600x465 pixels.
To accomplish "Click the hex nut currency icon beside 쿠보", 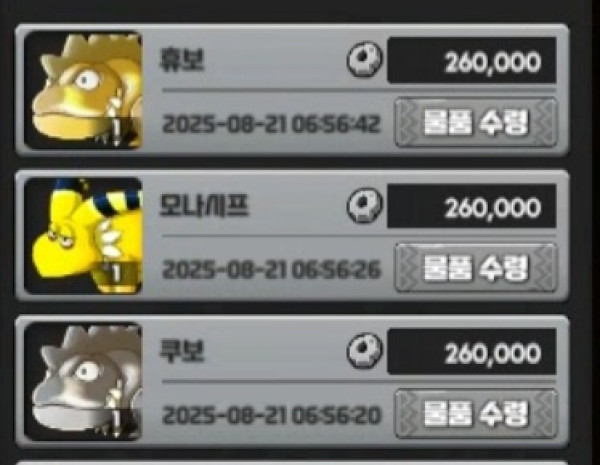I will tap(364, 351).
